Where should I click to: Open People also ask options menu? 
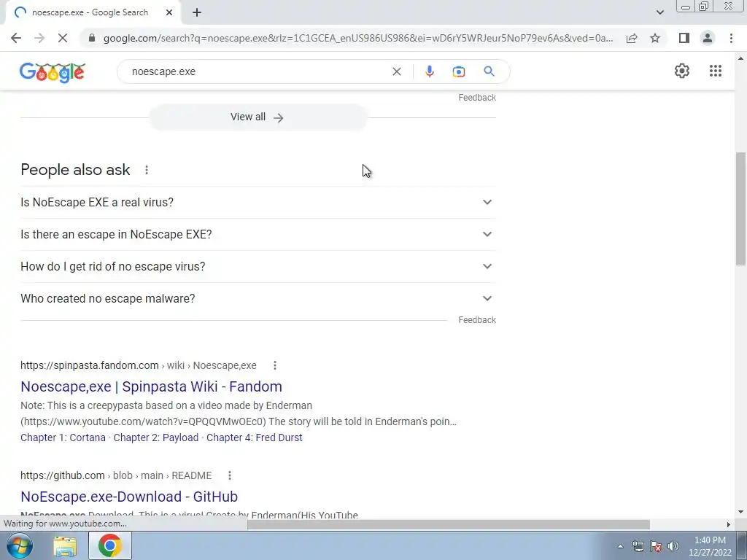point(147,170)
